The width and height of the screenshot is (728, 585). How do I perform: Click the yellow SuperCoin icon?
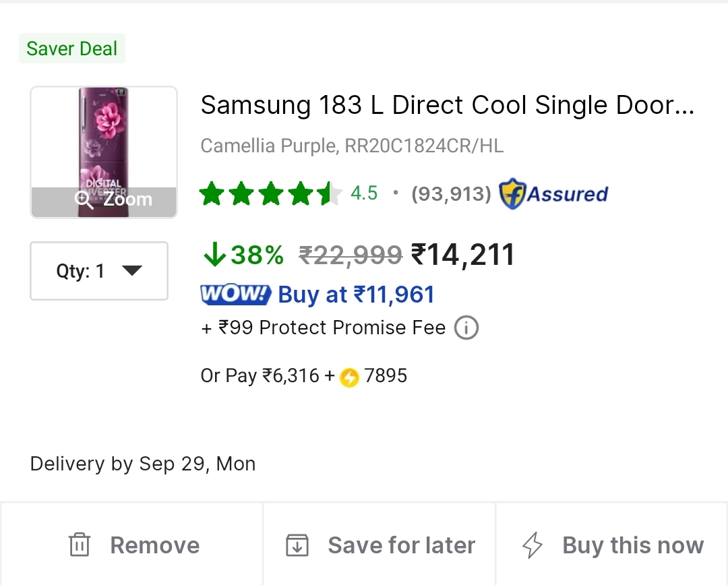point(349,377)
